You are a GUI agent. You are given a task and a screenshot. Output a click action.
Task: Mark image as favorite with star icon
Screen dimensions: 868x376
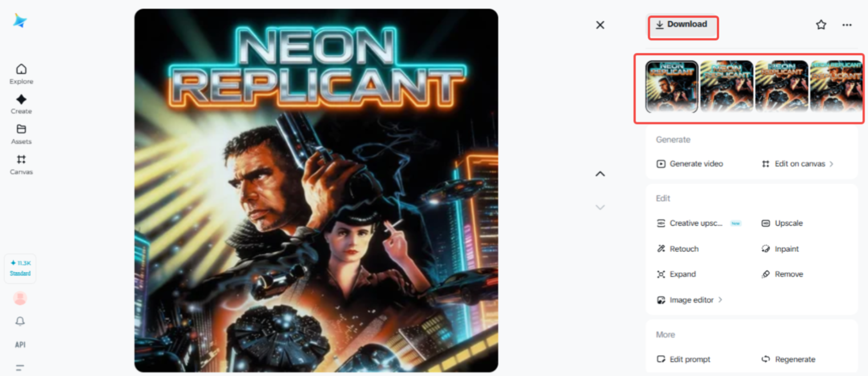(821, 25)
